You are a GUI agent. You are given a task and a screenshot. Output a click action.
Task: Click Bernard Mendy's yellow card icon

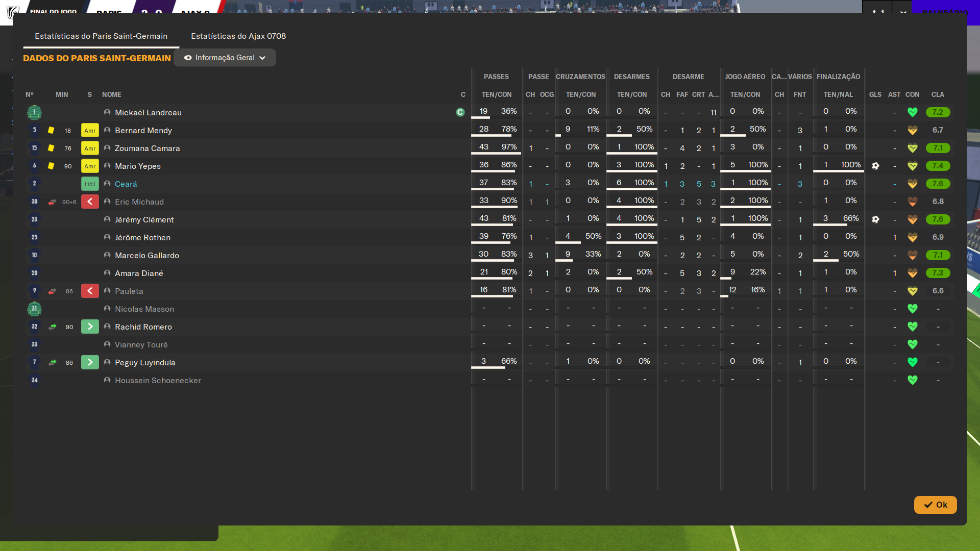click(51, 130)
